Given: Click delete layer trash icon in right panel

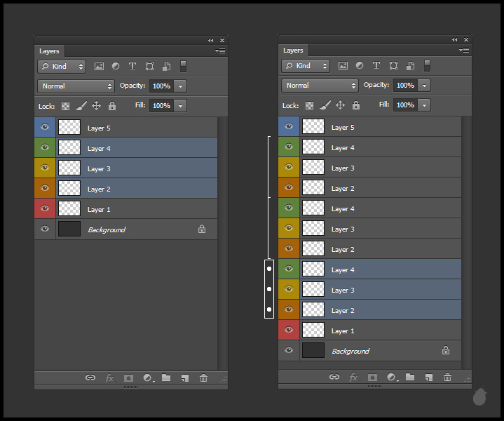Looking at the screenshot, I should [x=447, y=377].
